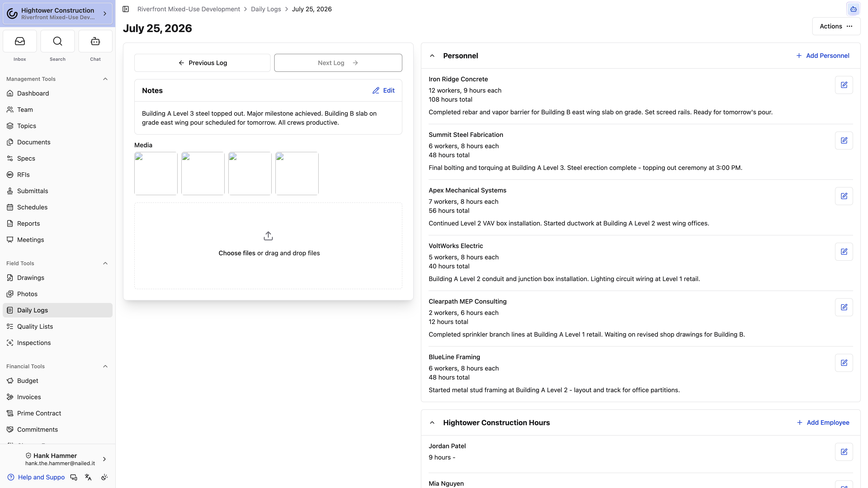Open the first media thumbnail

click(x=156, y=174)
